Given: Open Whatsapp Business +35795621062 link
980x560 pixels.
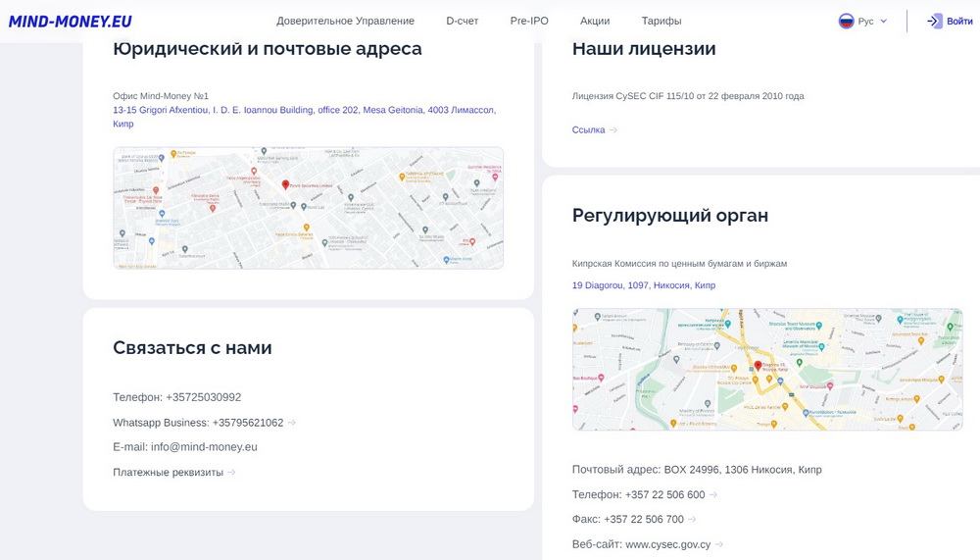Looking at the screenshot, I should pos(198,423).
